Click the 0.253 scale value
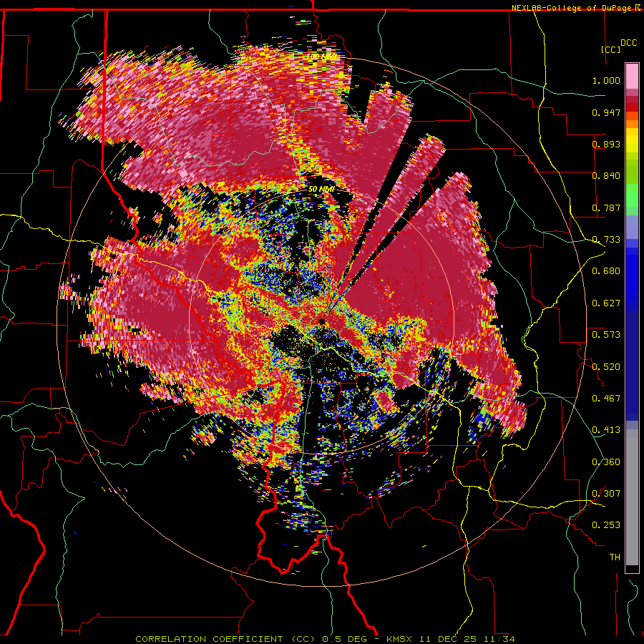Image resolution: width=644 pixels, height=644 pixels. [606, 525]
